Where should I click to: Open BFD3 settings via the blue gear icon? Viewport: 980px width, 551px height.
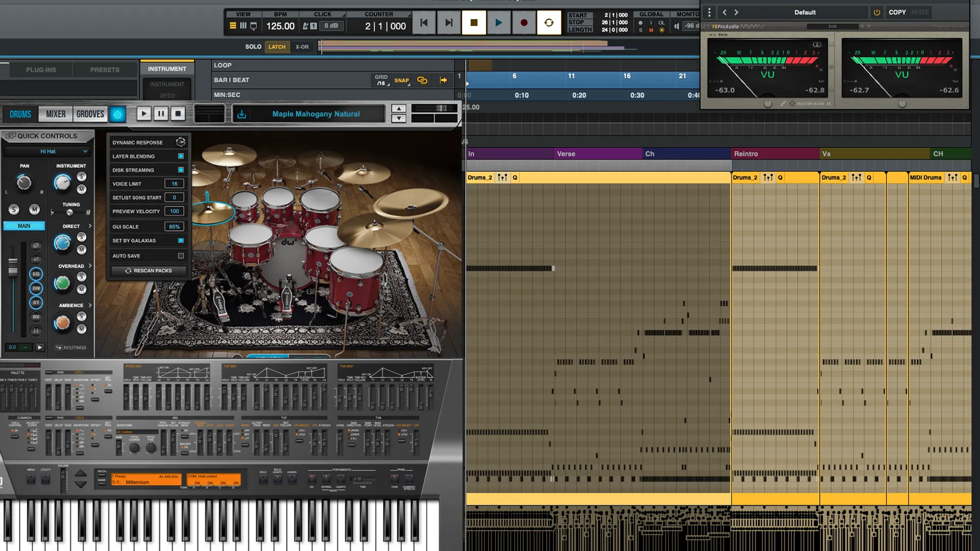click(x=117, y=114)
